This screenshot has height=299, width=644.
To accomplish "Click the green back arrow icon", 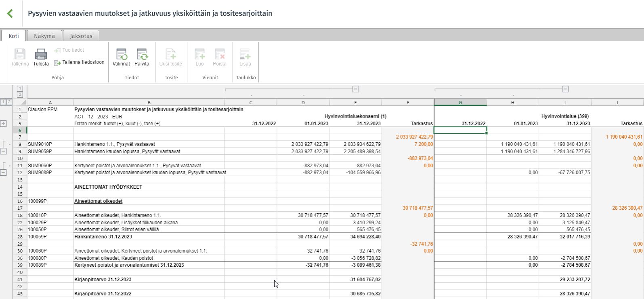I will [x=10, y=13].
